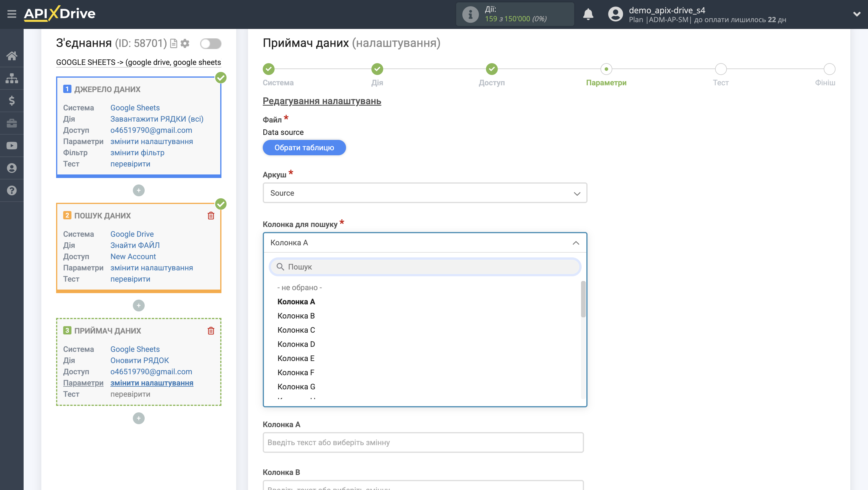The width and height of the screenshot is (868, 490).
Task: Click Завантажити РЯДКИ (всі) link
Action: (x=157, y=119)
